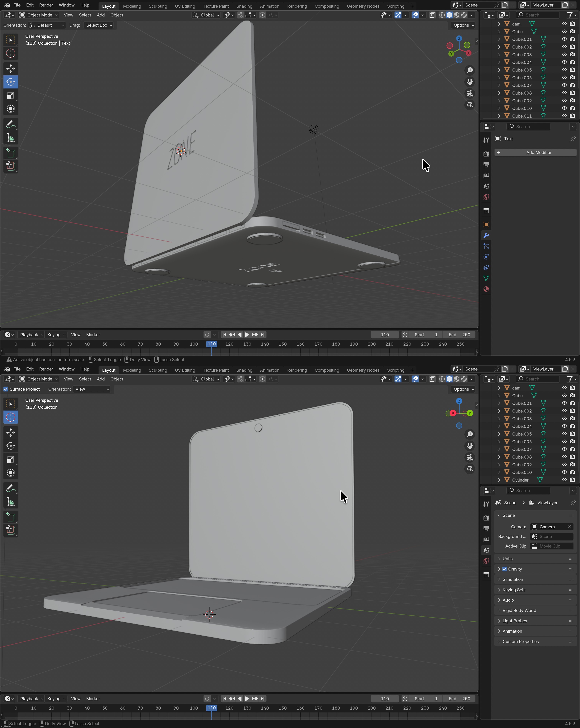Toggle snapping with the magnet icon
580x728 pixels.
pyautogui.click(x=240, y=15)
